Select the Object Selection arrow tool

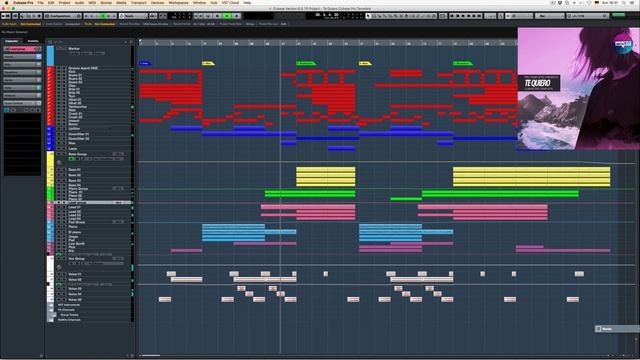tap(368, 16)
